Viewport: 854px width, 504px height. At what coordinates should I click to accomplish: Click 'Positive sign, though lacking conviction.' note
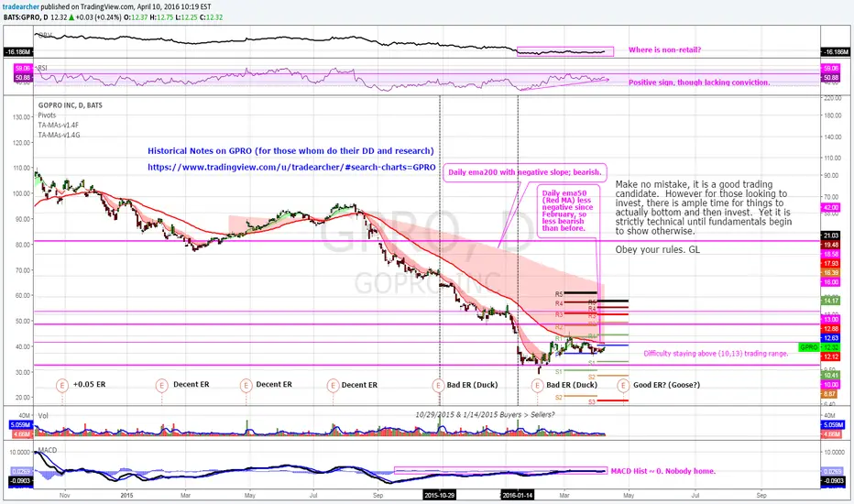(x=699, y=82)
